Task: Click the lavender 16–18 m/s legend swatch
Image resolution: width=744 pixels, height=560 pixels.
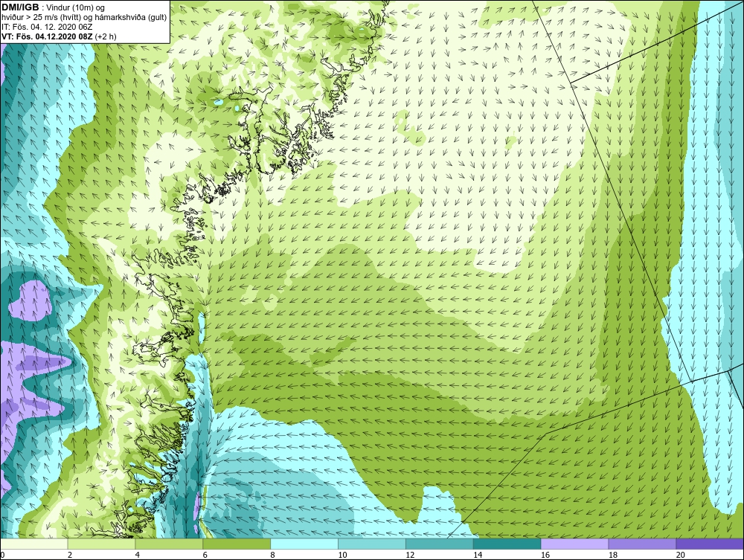Action: [574, 544]
